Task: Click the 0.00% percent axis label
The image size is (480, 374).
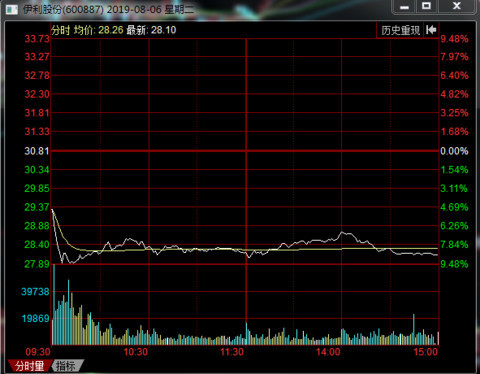Action: point(454,151)
